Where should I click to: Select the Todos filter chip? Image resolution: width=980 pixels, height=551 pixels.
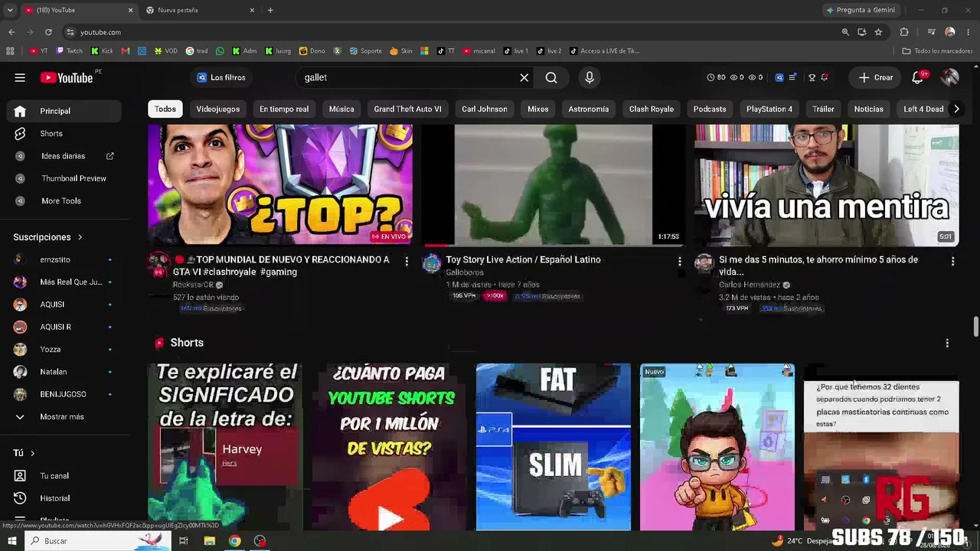[165, 109]
